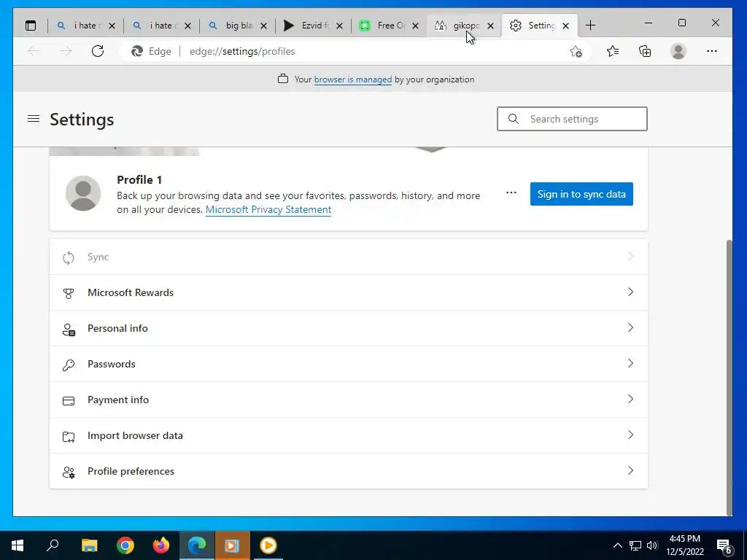Screen dimensions: 747x560
Task: Open the network status tray icon
Action: (x=635, y=545)
